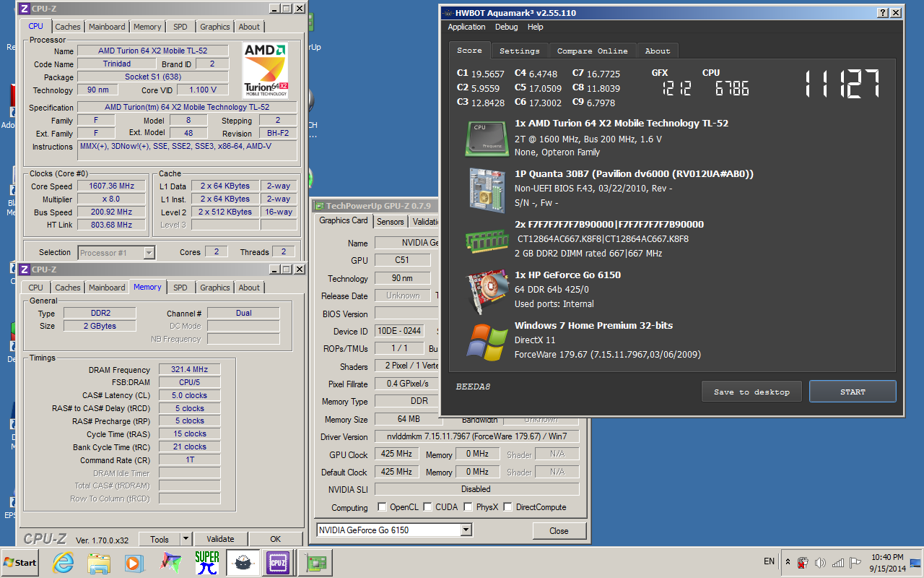The height and width of the screenshot is (578, 924).
Task: Switch to the Settings tab in Aquamark
Action: (519, 51)
